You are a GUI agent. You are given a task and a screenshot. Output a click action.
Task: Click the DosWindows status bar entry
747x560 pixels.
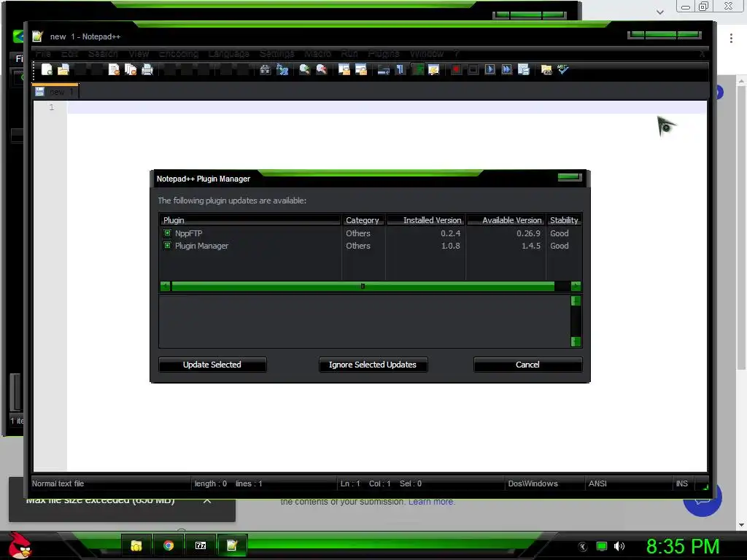[533, 483]
